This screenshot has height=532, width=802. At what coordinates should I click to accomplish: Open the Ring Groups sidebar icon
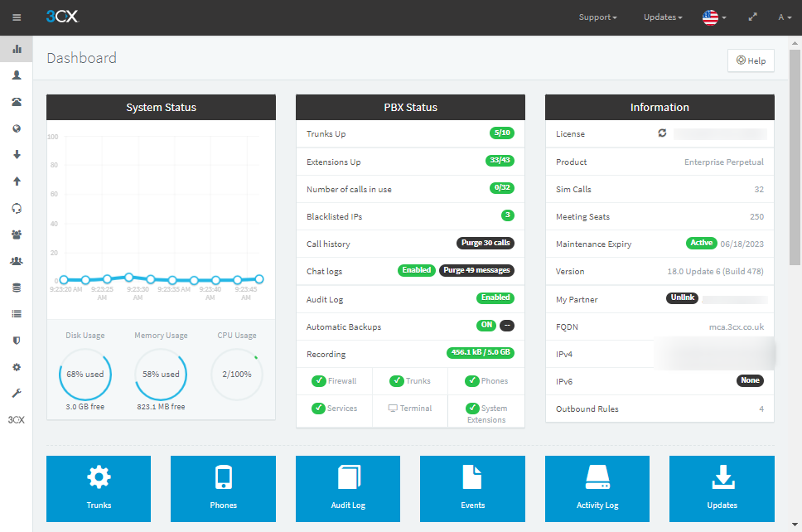click(17, 235)
